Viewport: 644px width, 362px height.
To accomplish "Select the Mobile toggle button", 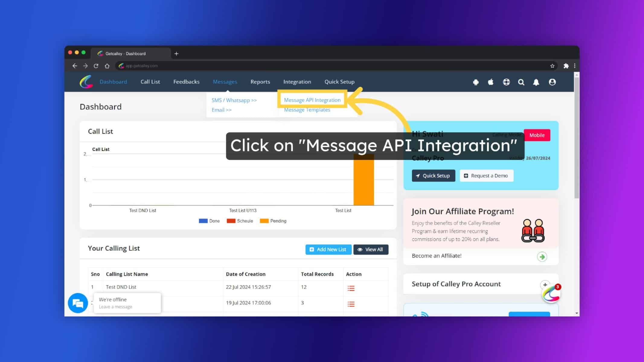I will (537, 135).
